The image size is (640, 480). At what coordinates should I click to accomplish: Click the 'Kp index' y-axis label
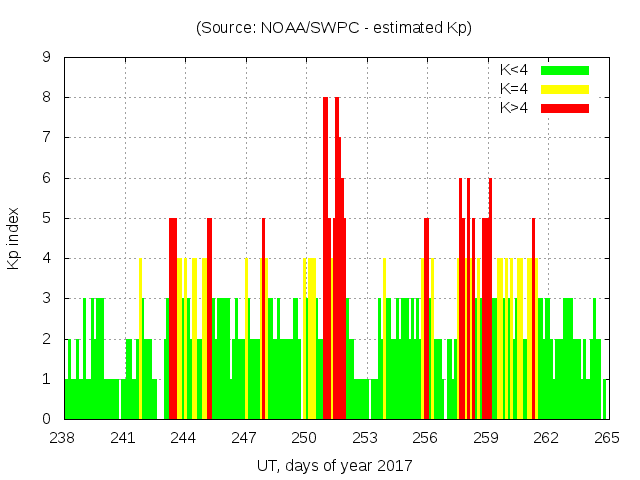point(14,239)
